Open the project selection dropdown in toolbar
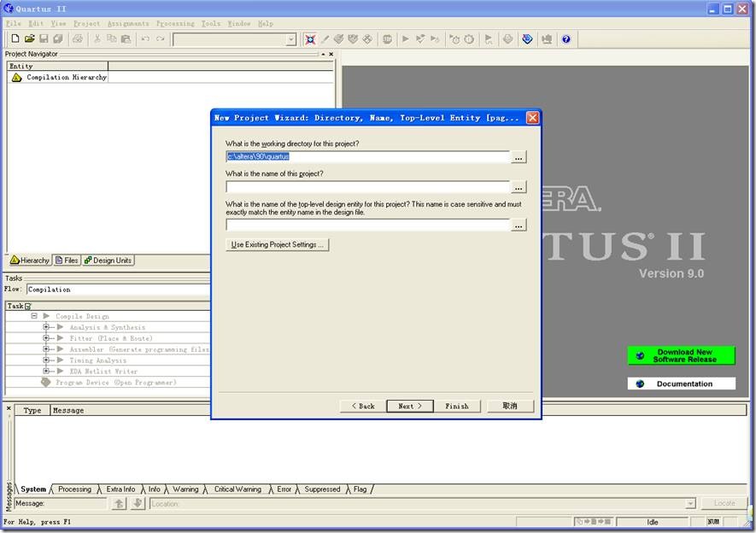 (290, 39)
